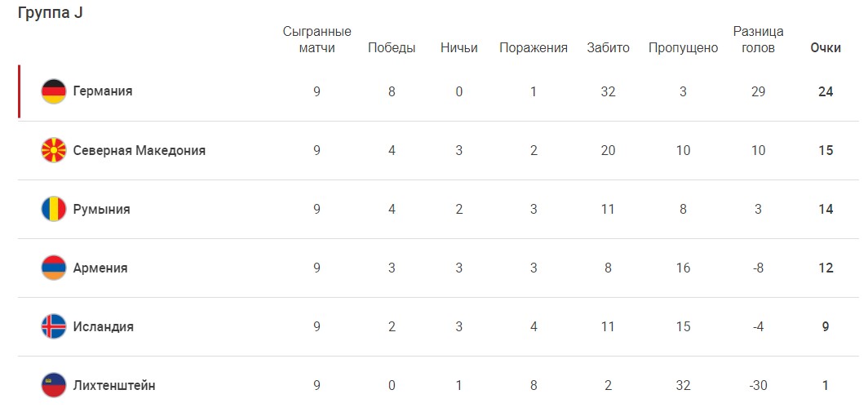The width and height of the screenshot is (868, 412).
Task: Open the Германия team link
Action: tap(103, 91)
